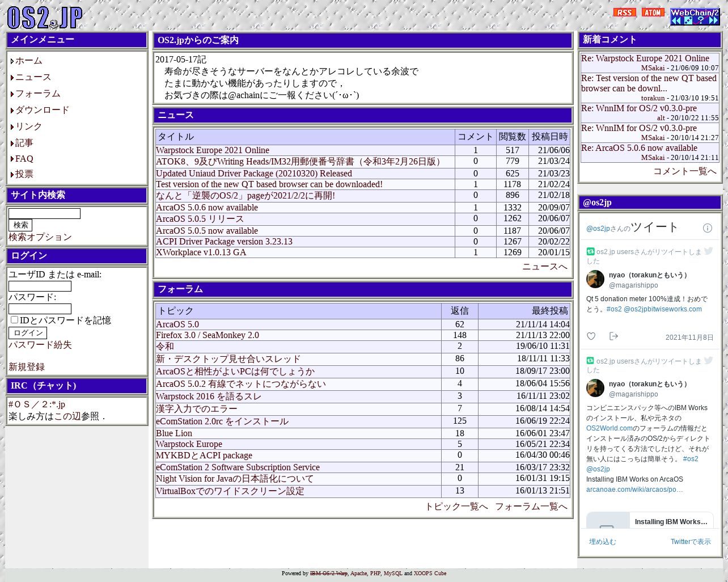
Task: Open ArcaOS 5.0 forum topic
Action: point(177,324)
